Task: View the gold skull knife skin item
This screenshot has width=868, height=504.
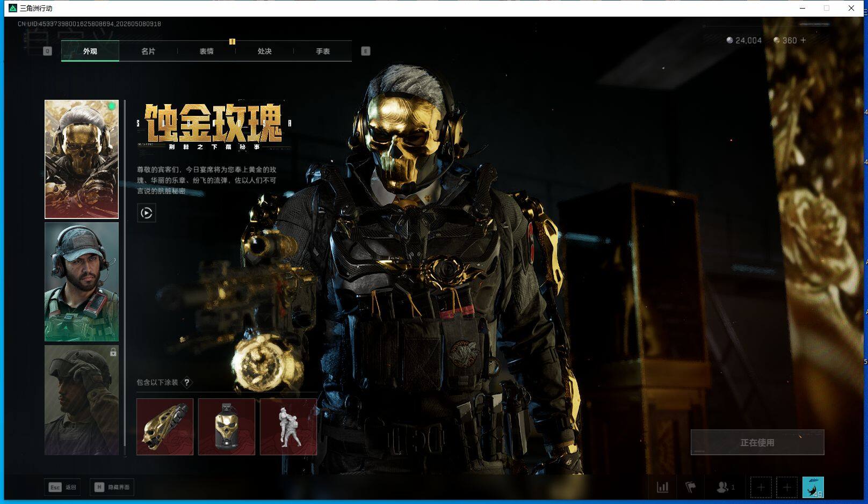Action: 165,427
